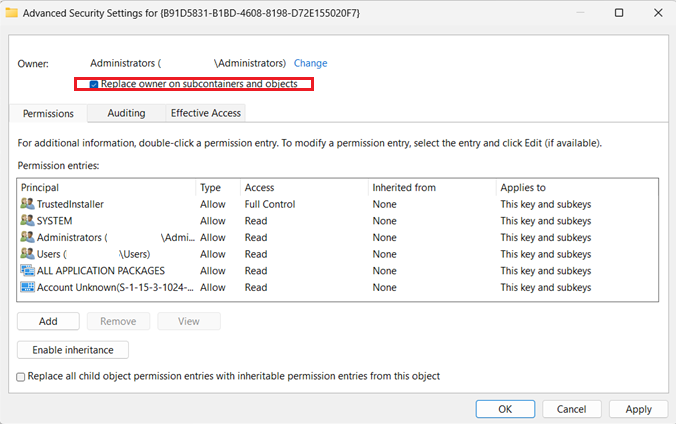Dismiss dialog with Cancel button
Viewport: 676px width, 424px height.
click(571, 409)
